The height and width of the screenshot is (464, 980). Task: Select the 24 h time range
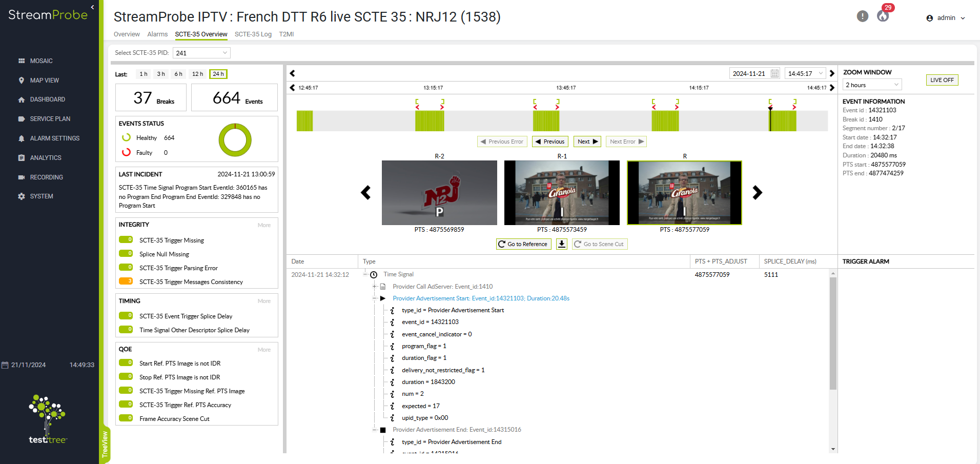(x=218, y=74)
